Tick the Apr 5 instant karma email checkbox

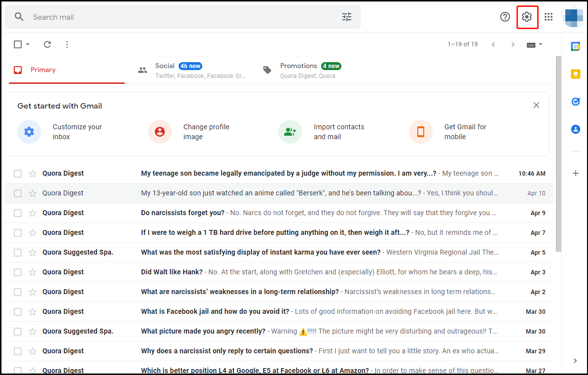point(18,252)
